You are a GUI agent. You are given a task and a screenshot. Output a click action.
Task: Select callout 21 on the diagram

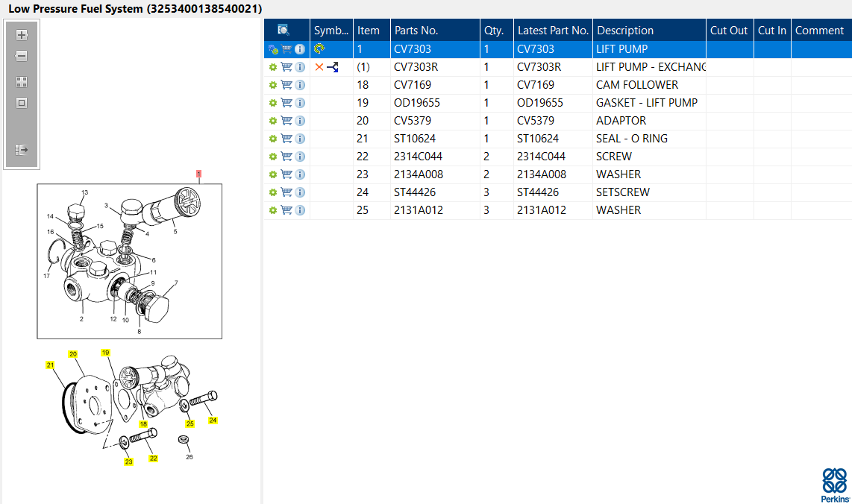coord(50,365)
